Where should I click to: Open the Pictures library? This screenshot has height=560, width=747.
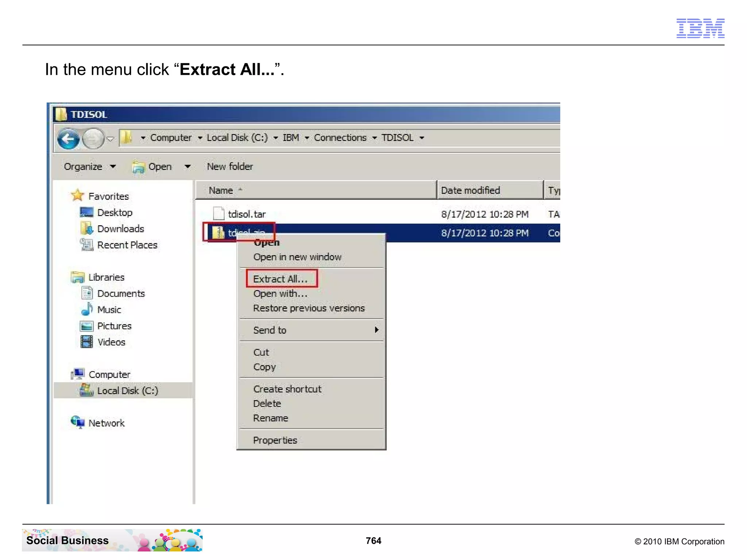[115, 326]
